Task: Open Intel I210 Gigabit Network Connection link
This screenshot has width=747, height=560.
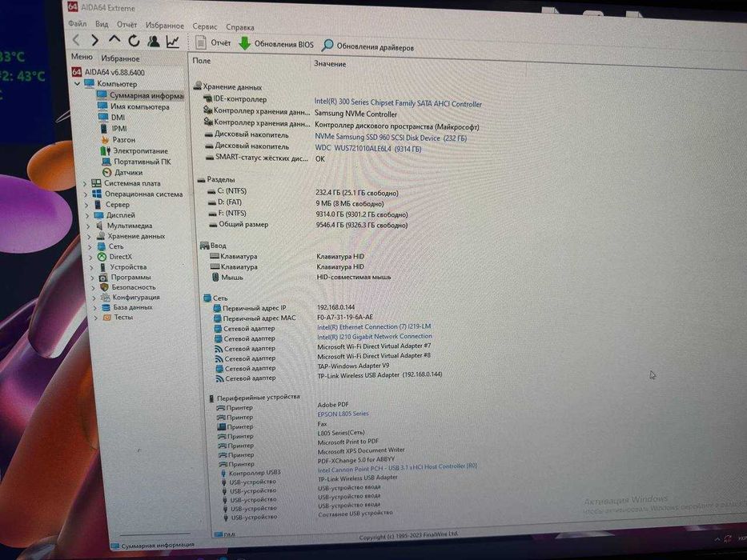Action: tap(375, 336)
